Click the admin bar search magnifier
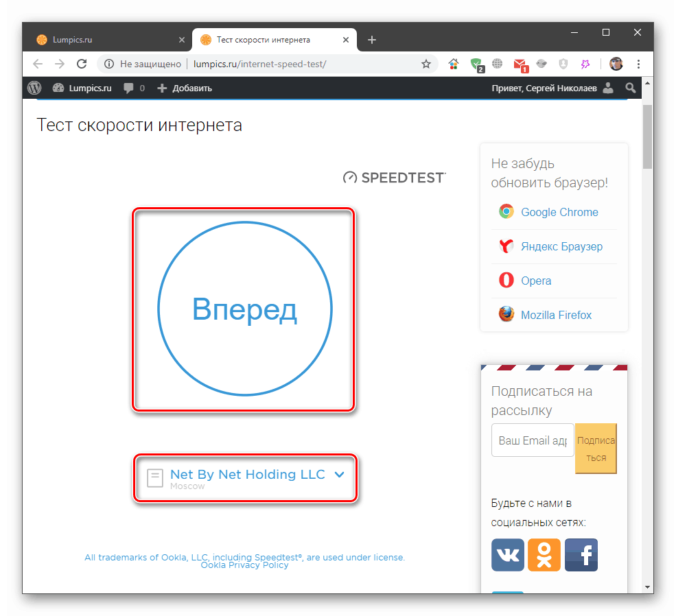The width and height of the screenshot is (676, 616). (630, 88)
